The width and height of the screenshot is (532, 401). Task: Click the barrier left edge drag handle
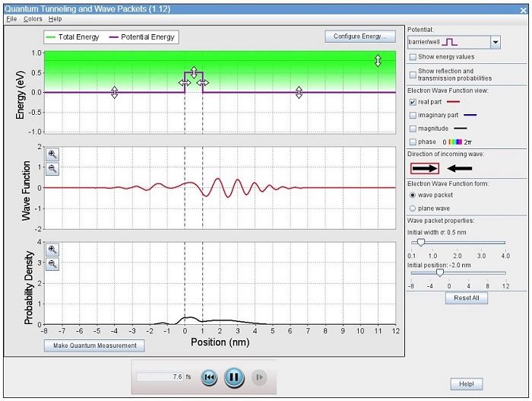coord(185,83)
